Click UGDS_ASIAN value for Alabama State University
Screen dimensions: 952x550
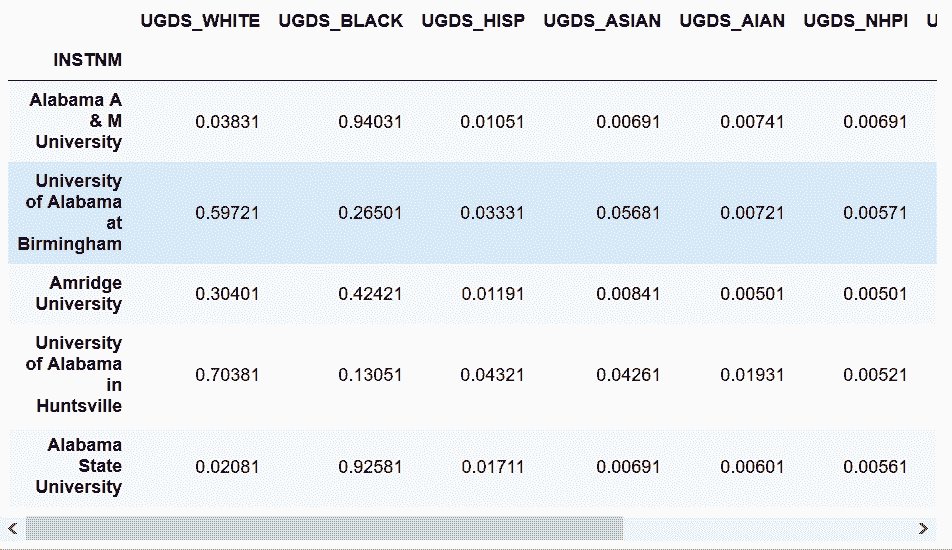click(628, 467)
